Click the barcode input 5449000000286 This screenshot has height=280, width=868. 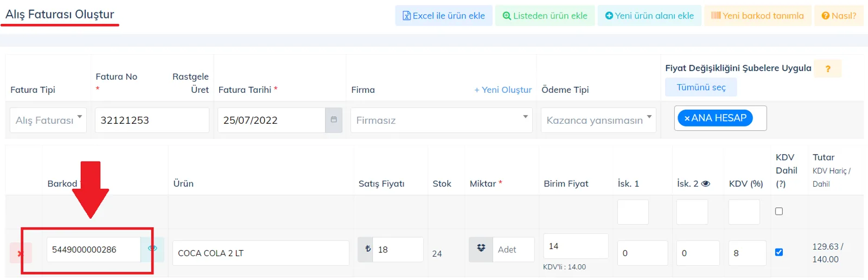93,250
